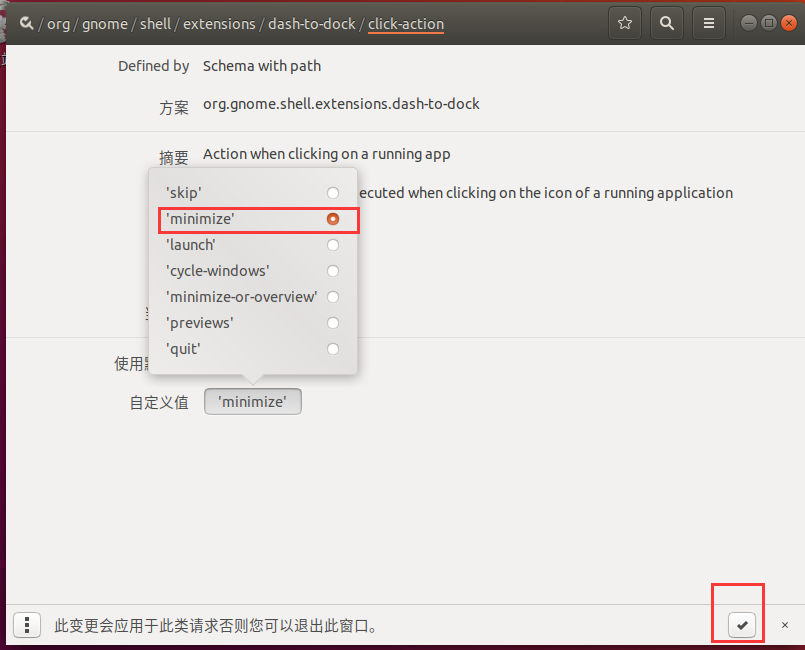Viewport: 805px width, 650px height.
Task: Click the '自定义值' label
Action: pyautogui.click(x=159, y=402)
